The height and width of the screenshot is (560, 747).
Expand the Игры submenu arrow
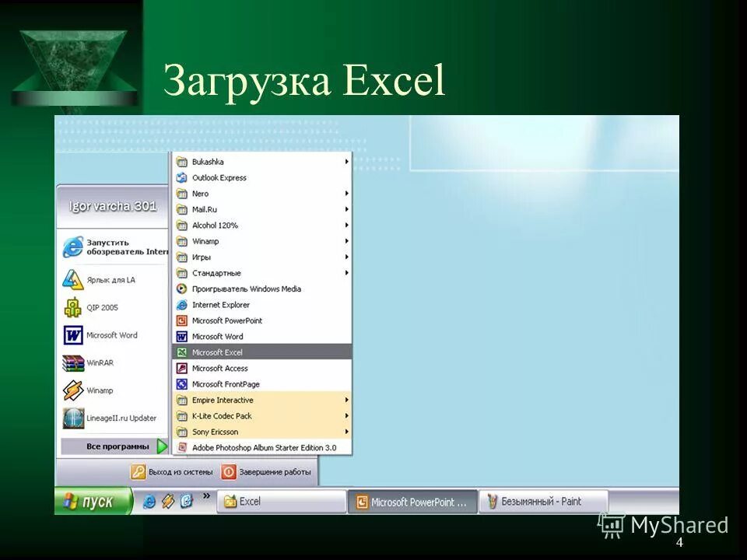point(346,257)
